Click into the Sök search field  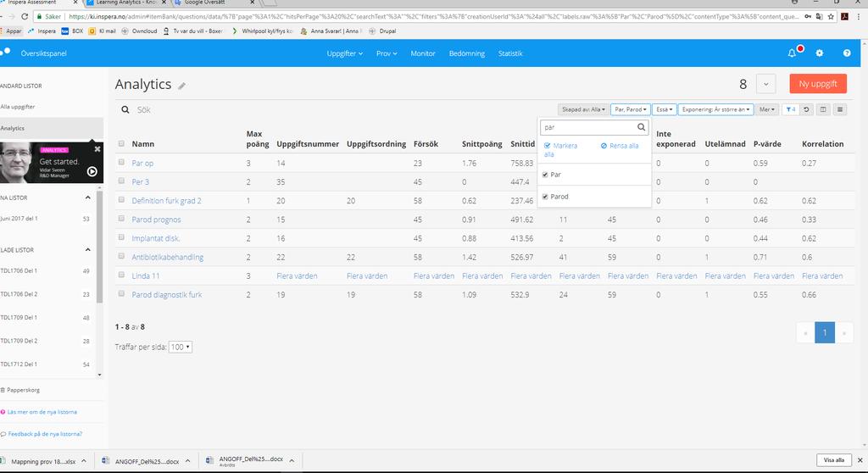(343, 109)
